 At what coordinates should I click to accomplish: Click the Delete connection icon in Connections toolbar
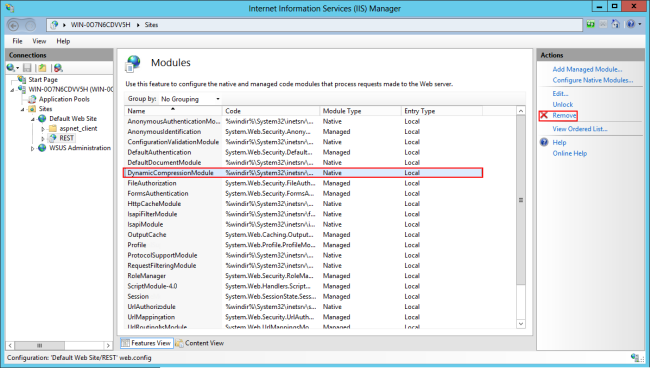point(58,68)
